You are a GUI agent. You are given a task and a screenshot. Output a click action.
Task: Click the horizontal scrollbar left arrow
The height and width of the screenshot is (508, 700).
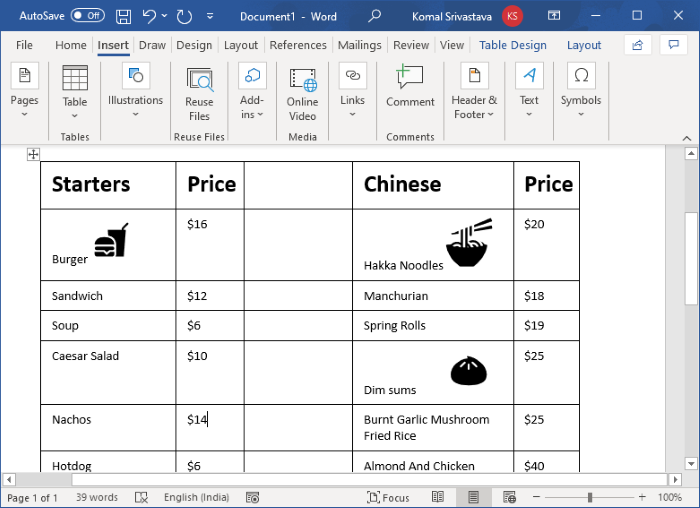9,479
